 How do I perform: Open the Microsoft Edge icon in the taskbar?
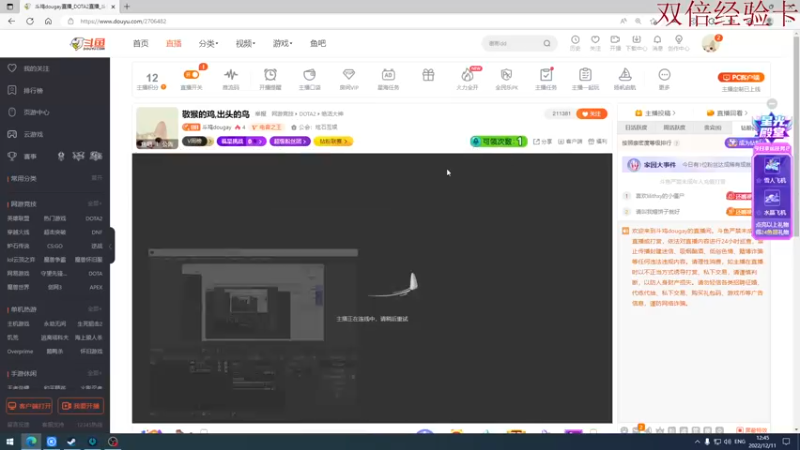[31, 441]
